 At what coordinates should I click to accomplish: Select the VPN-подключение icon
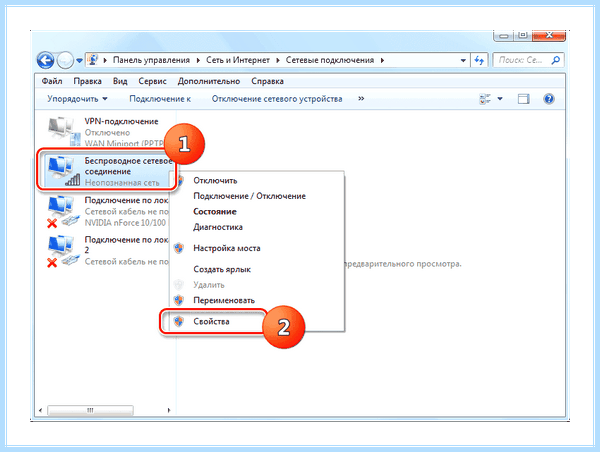(64, 131)
